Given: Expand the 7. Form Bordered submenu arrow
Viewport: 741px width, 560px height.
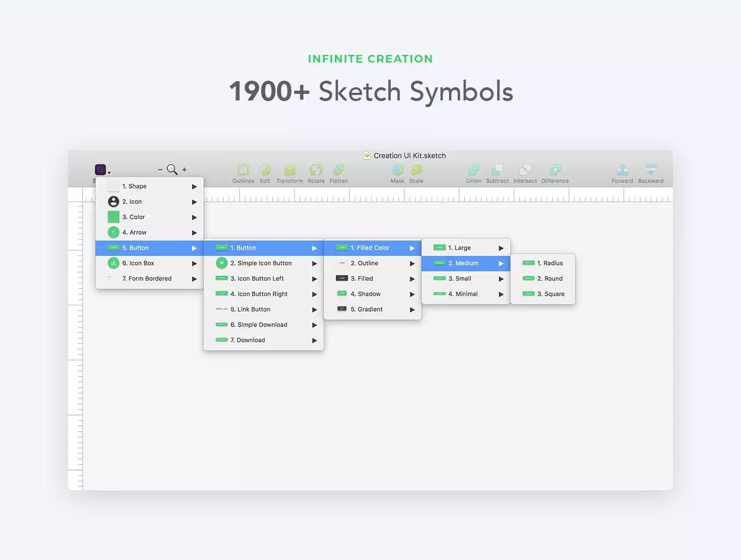Looking at the screenshot, I should [194, 279].
